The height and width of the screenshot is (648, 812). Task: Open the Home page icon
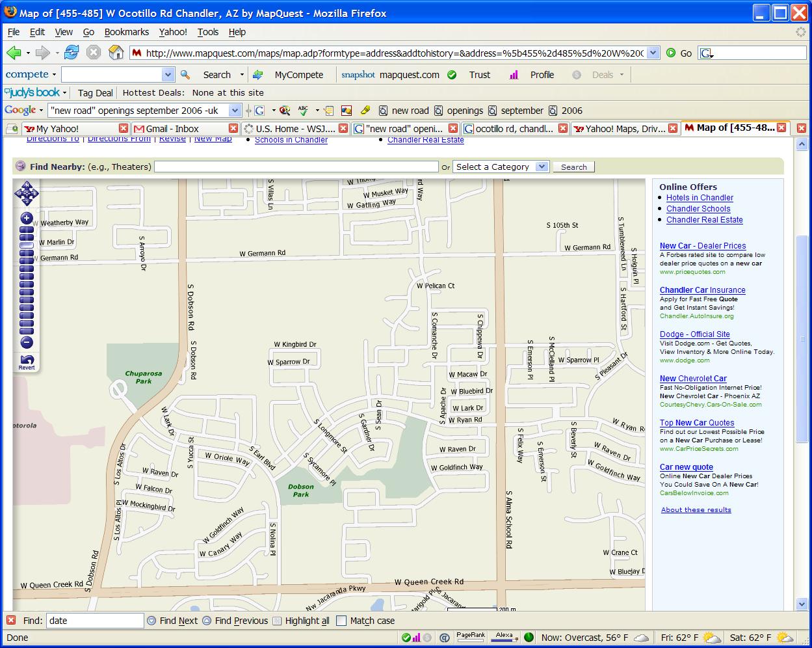click(x=116, y=53)
